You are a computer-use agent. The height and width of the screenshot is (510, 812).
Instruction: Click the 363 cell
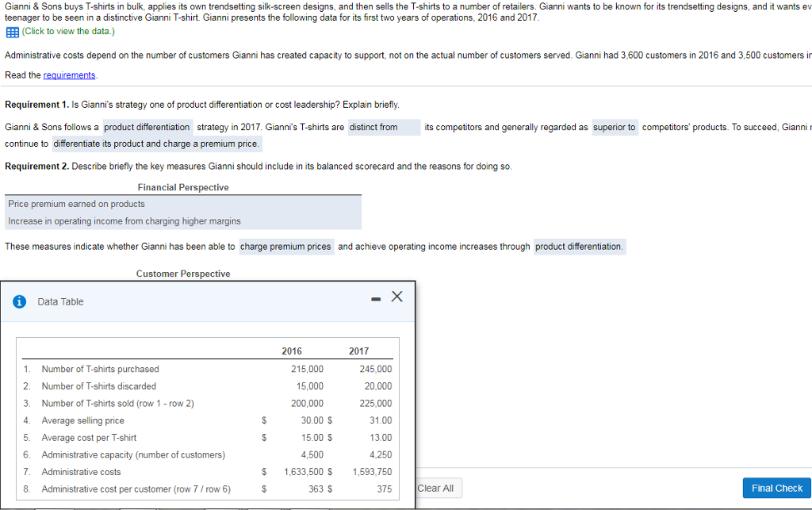tap(316, 489)
